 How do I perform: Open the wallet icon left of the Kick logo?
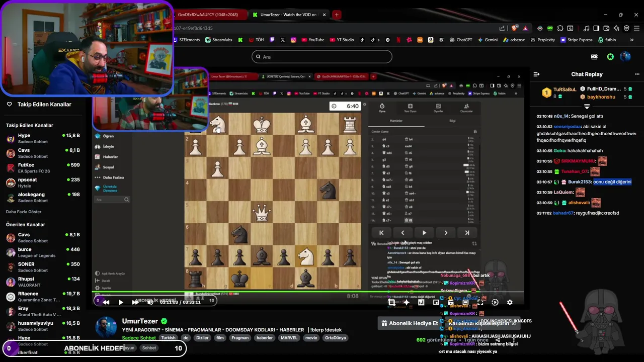[x=595, y=57]
